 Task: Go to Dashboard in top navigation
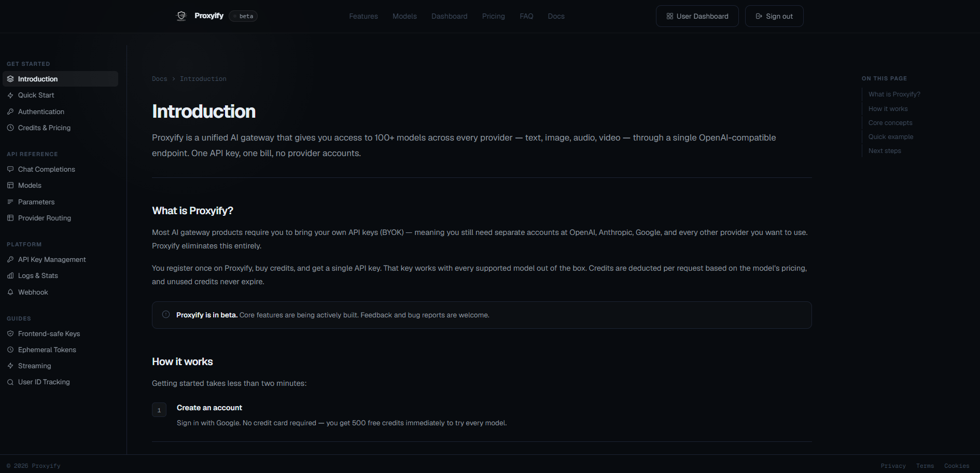(x=450, y=16)
